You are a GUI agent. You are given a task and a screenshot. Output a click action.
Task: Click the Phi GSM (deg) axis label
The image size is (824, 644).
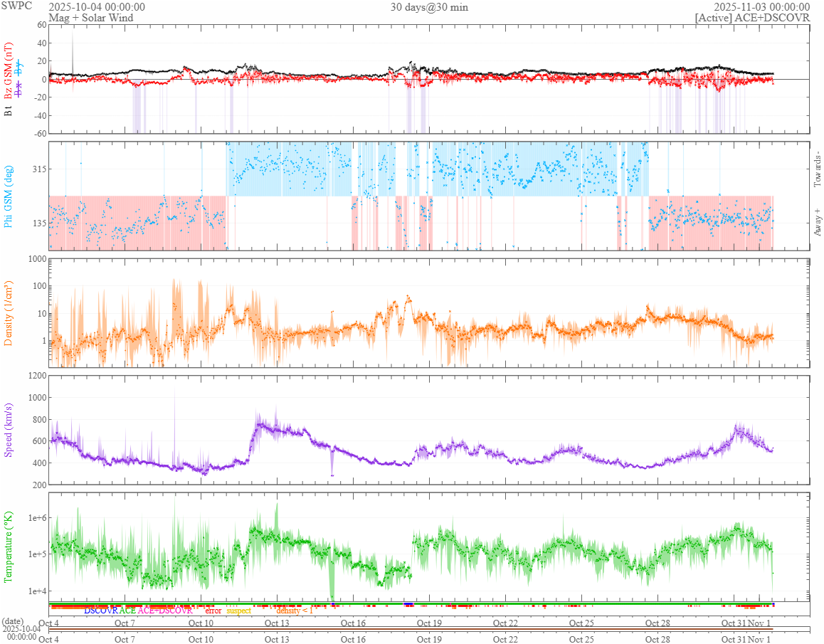click(9, 195)
